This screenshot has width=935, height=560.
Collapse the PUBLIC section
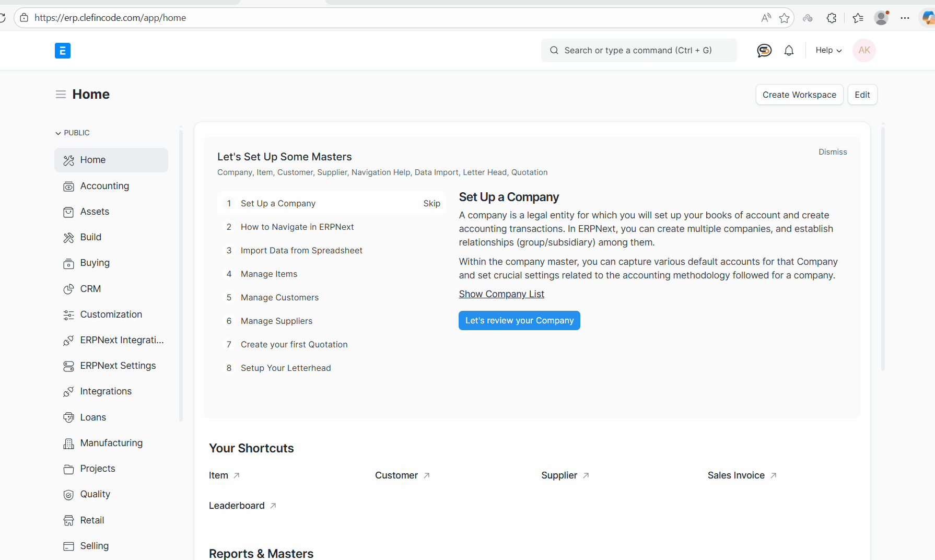point(58,133)
